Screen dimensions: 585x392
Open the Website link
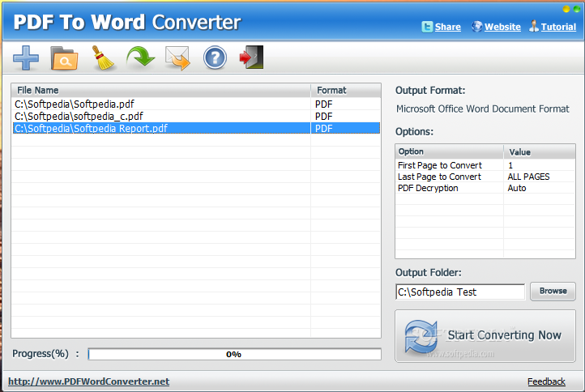point(502,27)
